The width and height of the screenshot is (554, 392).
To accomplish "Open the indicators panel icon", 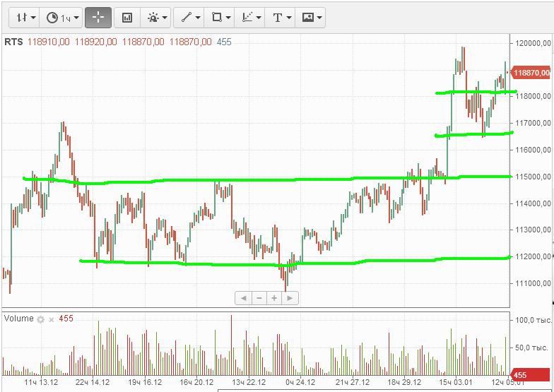I will click(127, 18).
